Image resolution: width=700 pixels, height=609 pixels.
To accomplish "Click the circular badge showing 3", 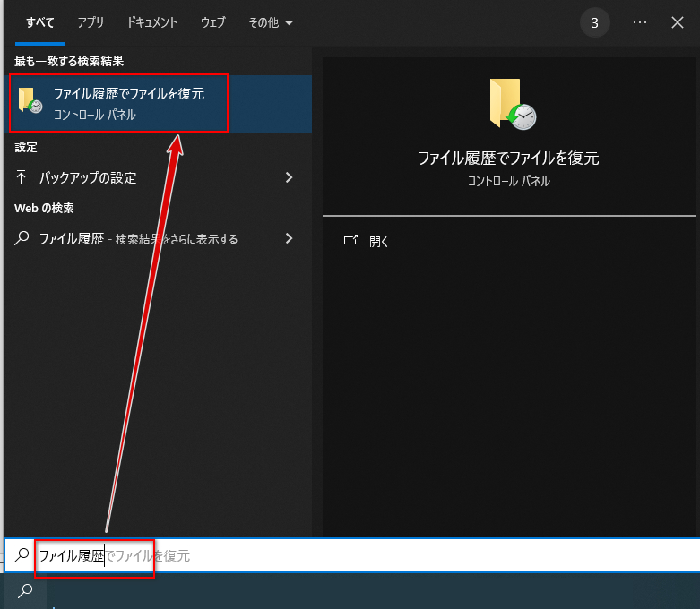I will [x=594, y=22].
